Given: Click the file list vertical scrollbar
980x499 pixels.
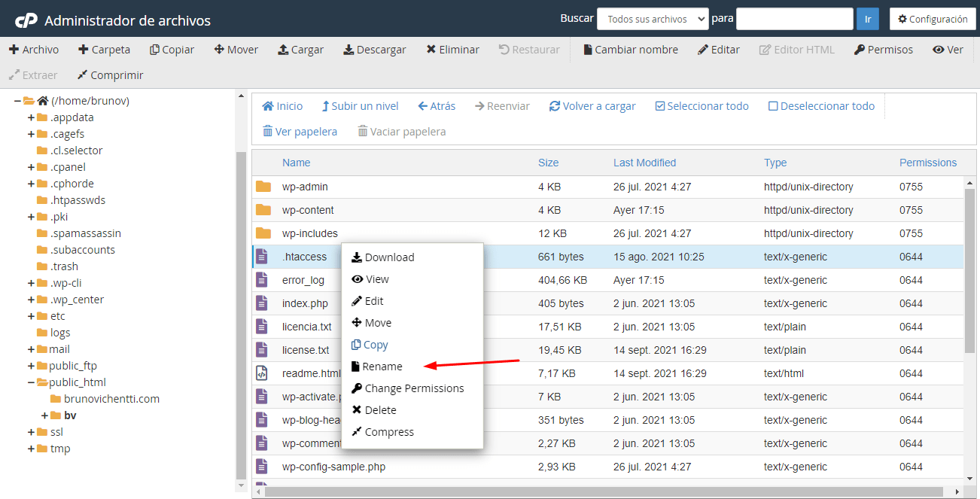Looking at the screenshot, I should [x=970, y=271].
